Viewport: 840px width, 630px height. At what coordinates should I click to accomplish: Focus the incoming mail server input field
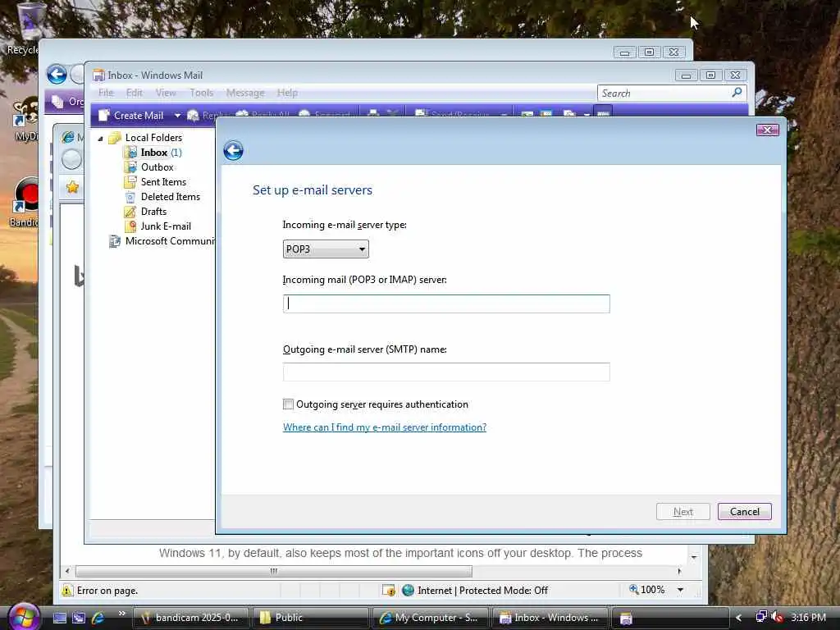point(446,304)
